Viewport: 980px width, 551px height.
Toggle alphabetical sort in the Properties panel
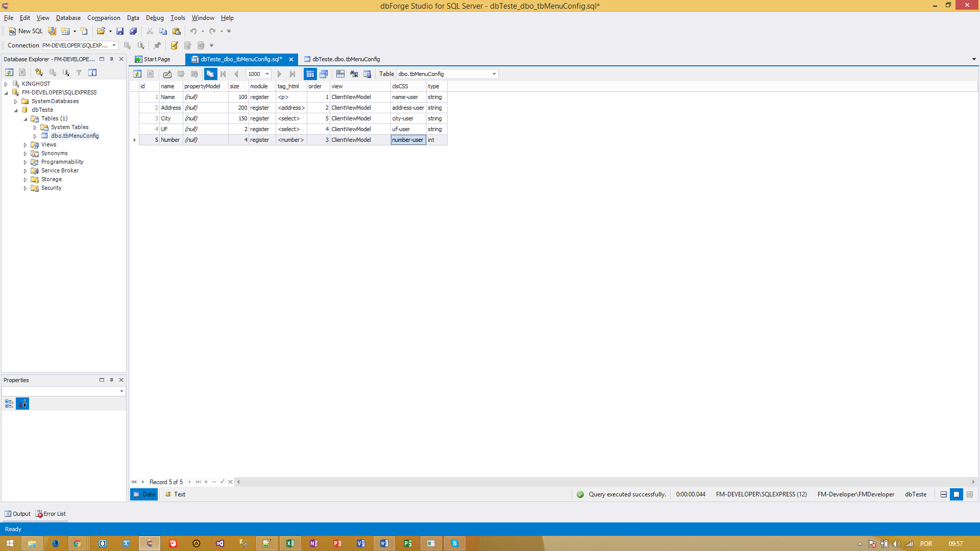pos(22,404)
